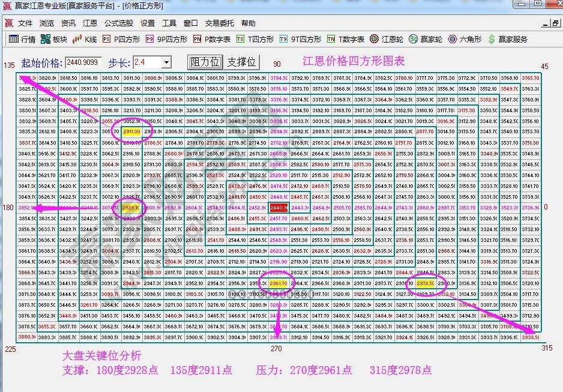Enable the 阻力位 resistance display

click(205, 62)
